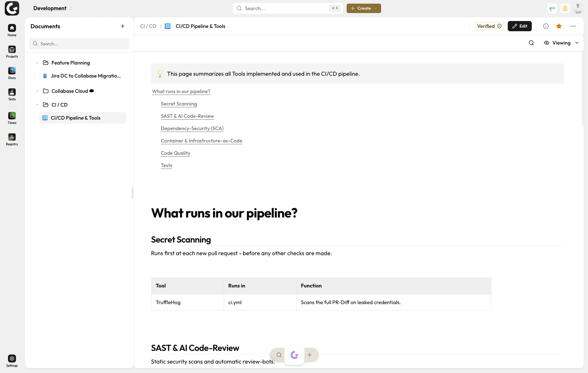The height and width of the screenshot is (373, 588).
Task: Jump to SAST & AI Code-Review link
Action: coord(187,116)
